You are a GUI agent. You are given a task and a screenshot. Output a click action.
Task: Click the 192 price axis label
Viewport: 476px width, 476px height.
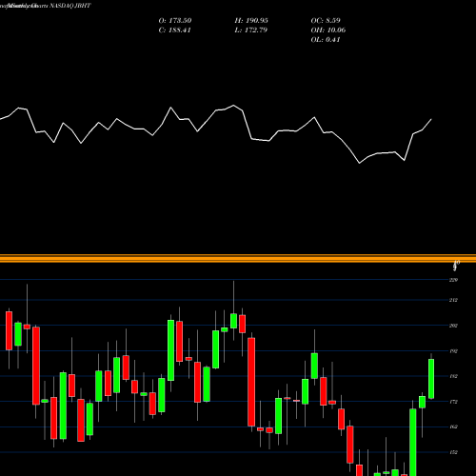click(x=453, y=351)
